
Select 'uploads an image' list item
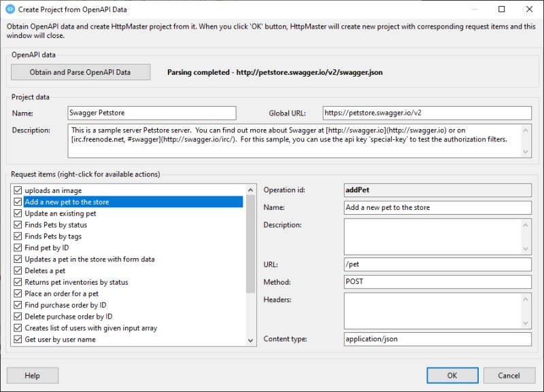click(x=54, y=191)
